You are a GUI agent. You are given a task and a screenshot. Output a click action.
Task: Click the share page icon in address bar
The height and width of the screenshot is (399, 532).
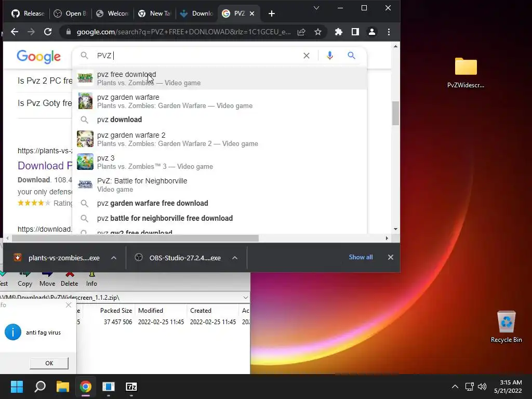pyautogui.click(x=301, y=32)
